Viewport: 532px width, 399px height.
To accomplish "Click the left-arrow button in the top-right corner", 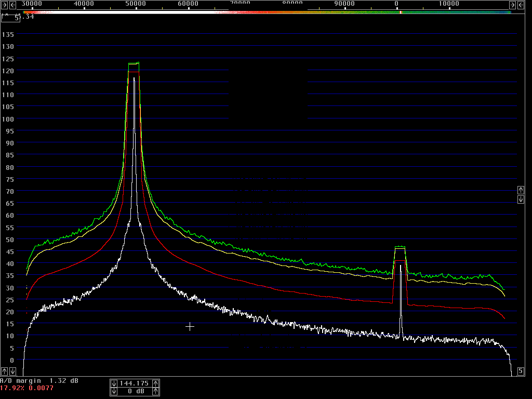I will [521, 5].
